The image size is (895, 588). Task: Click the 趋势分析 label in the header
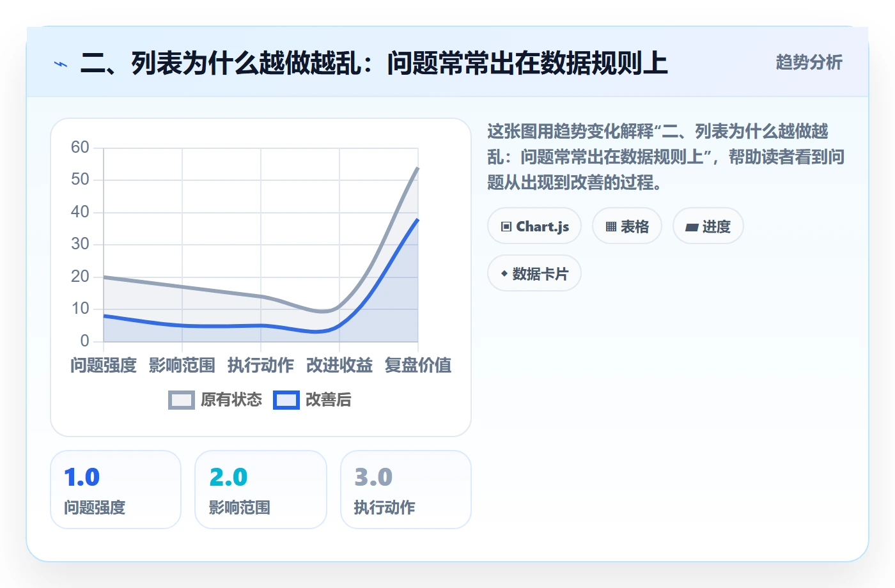pos(809,63)
